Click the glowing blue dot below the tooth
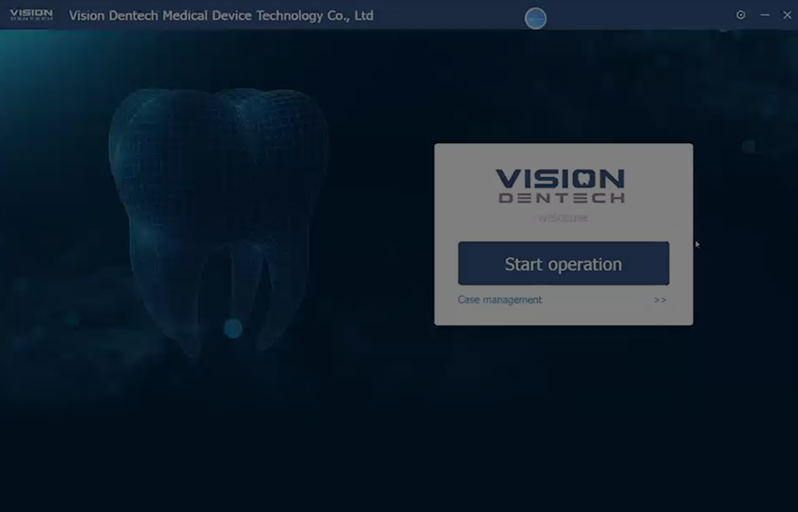This screenshot has height=512, width=798. tap(233, 328)
